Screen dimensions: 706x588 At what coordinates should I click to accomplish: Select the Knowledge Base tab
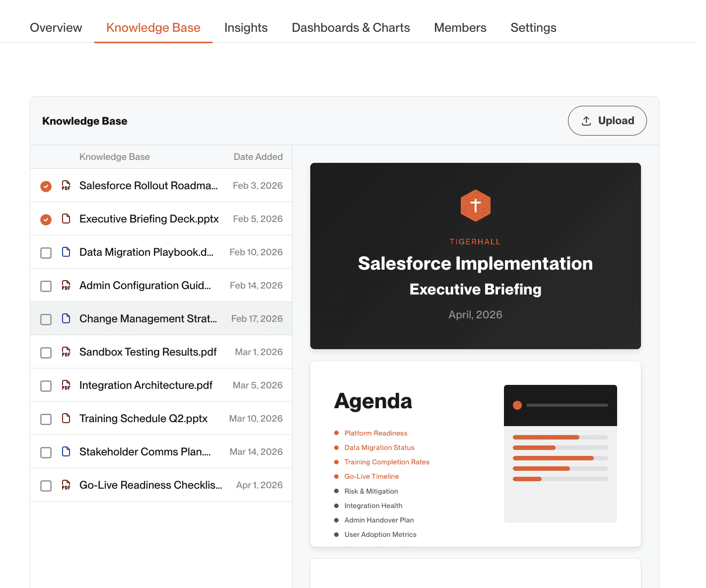tap(153, 28)
